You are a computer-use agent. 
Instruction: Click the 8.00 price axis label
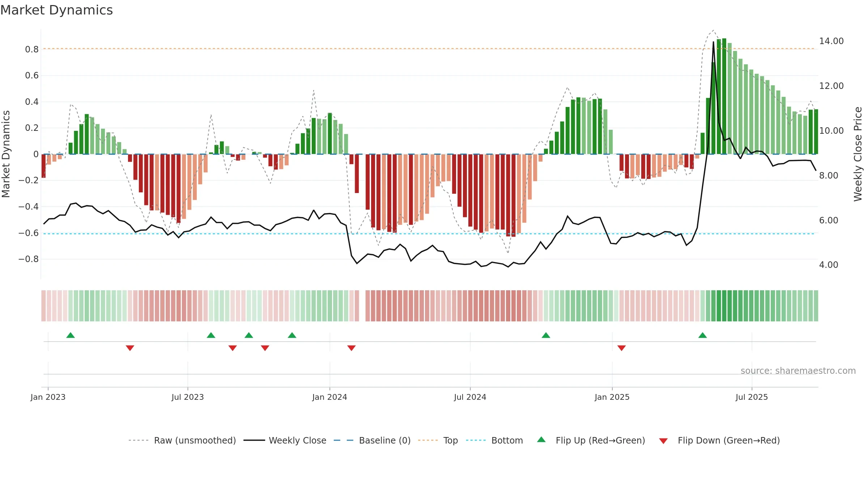[x=829, y=176]
